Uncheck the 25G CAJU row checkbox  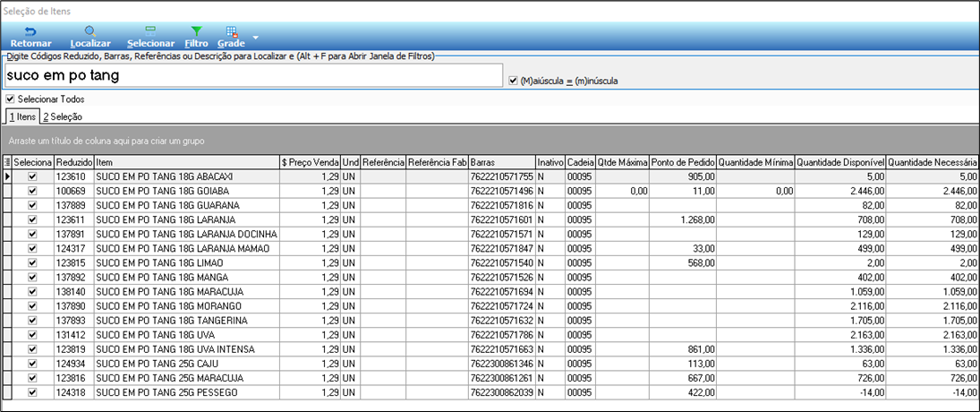(32, 364)
